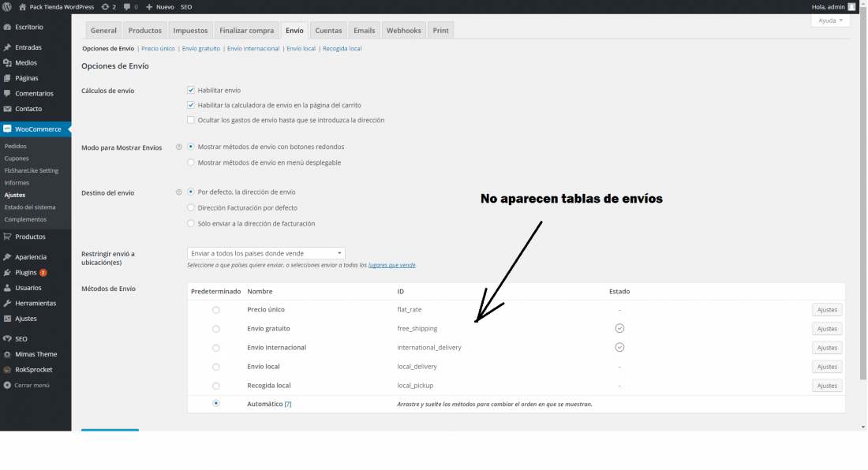Open Enviar a todos los países dropdown
Viewport: 868px width, 470px height.
[x=266, y=253]
